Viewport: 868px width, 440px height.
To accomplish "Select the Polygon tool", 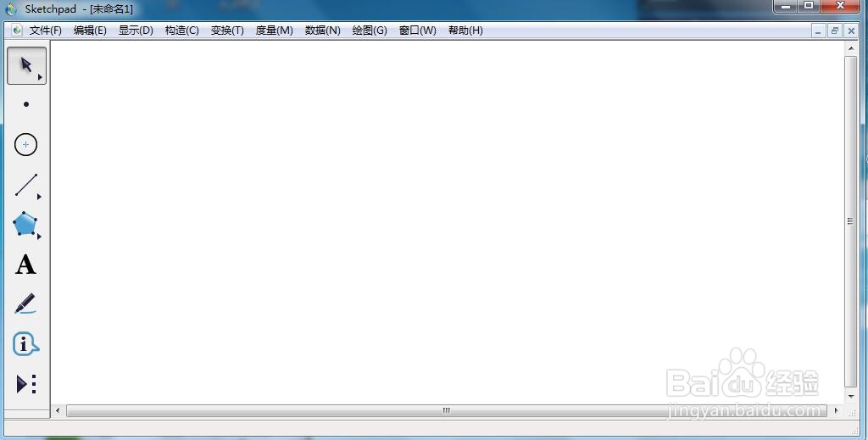I will (25, 224).
